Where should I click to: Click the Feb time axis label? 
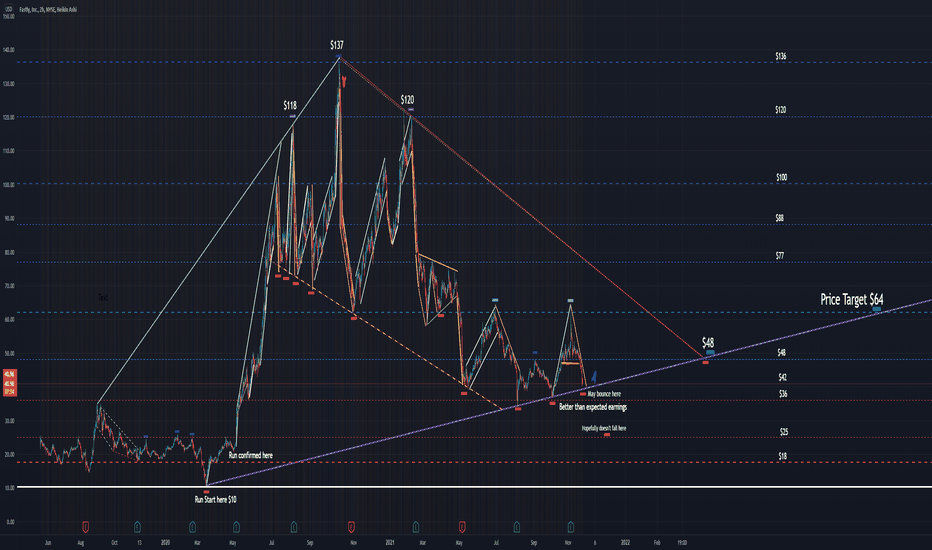(x=657, y=542)
